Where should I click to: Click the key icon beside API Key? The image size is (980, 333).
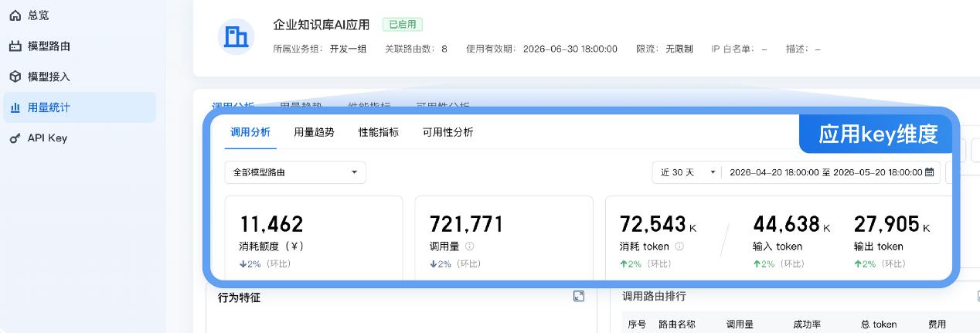point(15,138)
